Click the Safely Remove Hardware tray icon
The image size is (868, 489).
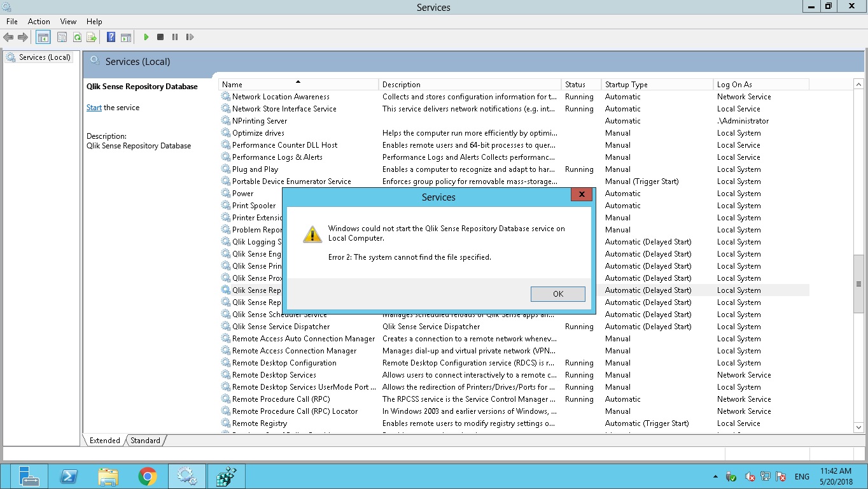click(x=731, y=477)
